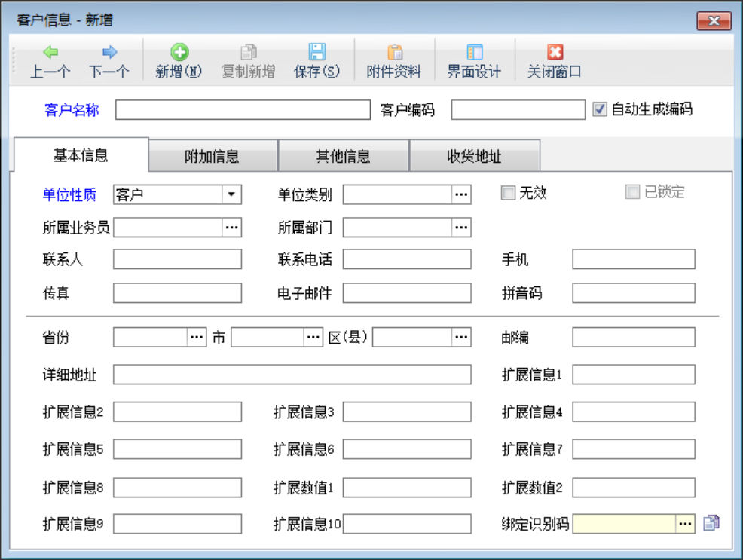743x560 pixels.
Task: Click the 所属业务员 ellipsis button
Action: pyautogui.click(x=231, y=227)
